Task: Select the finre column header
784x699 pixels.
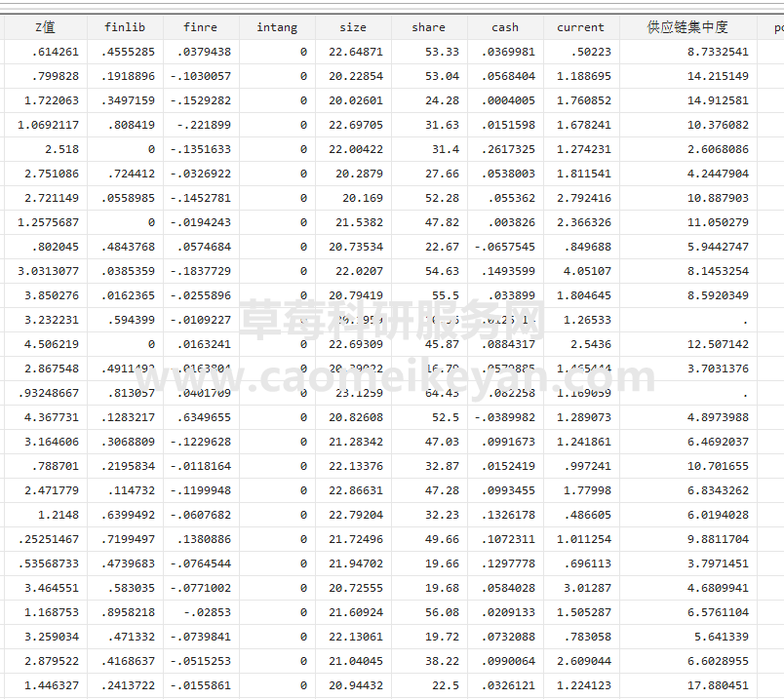Action: [x=201, y=27]
